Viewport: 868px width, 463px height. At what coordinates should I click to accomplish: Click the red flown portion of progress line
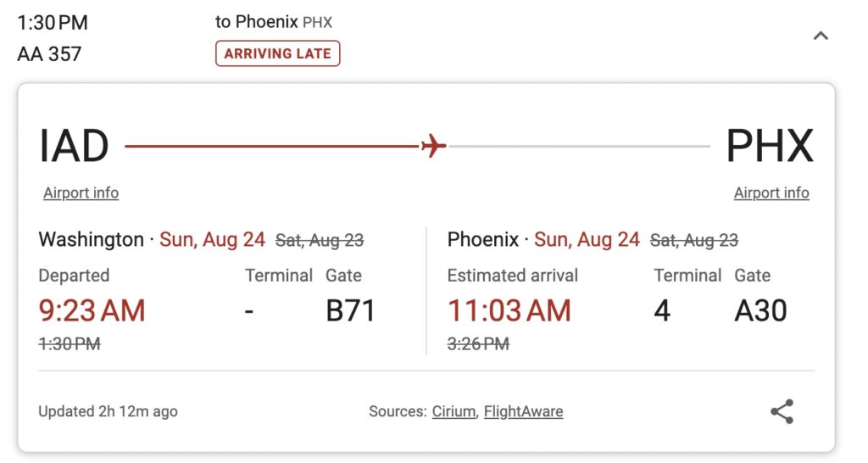(272, 146)
